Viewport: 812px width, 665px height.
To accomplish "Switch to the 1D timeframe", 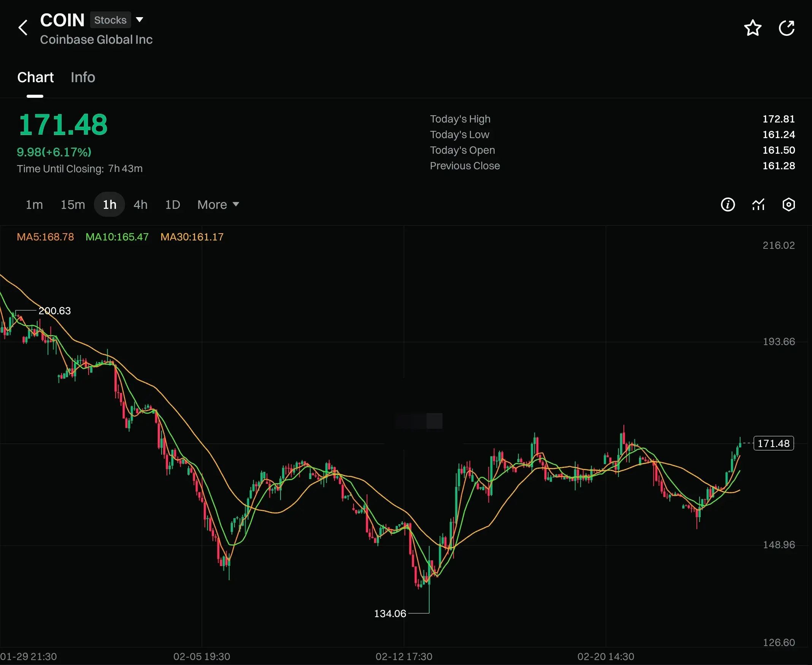I will (x=172, y=205).
